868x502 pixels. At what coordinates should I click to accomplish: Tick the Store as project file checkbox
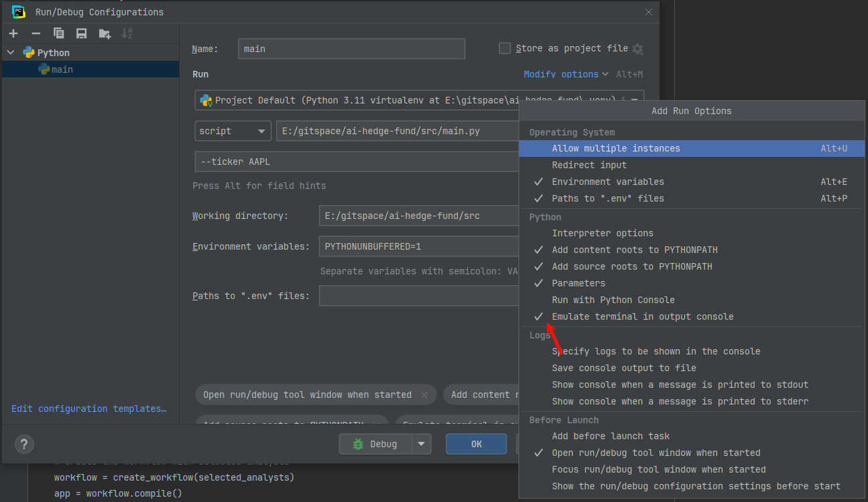504,48
